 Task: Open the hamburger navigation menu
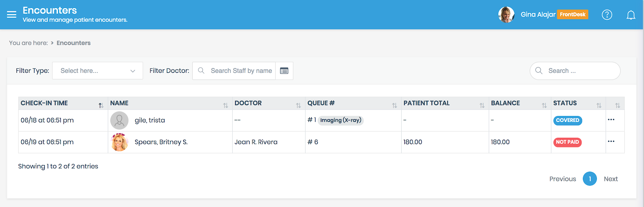12,14
